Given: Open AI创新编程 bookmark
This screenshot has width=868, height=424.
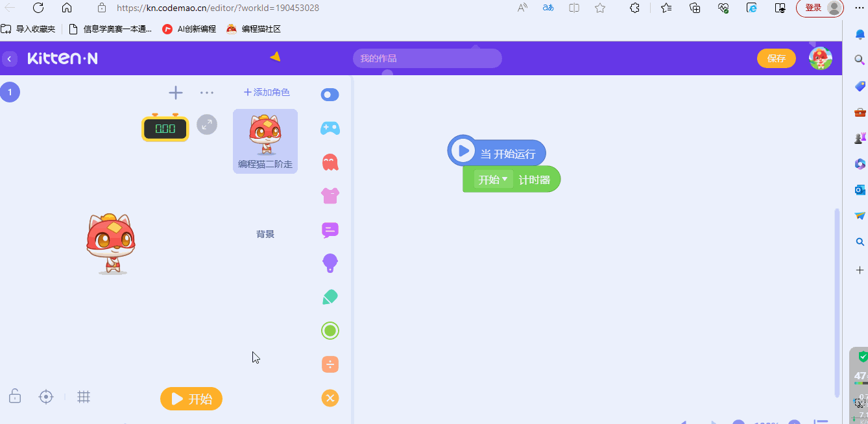Looking at the screenshot, I should (189, 29).
